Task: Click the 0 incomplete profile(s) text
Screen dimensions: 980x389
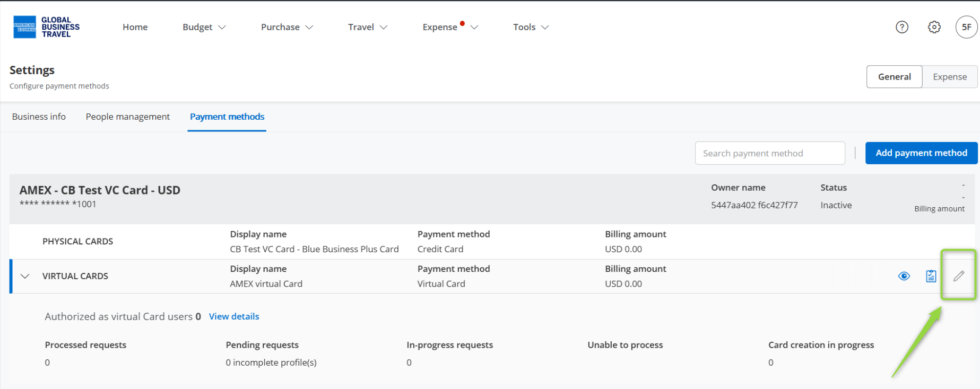Action: tap(271, 363)
